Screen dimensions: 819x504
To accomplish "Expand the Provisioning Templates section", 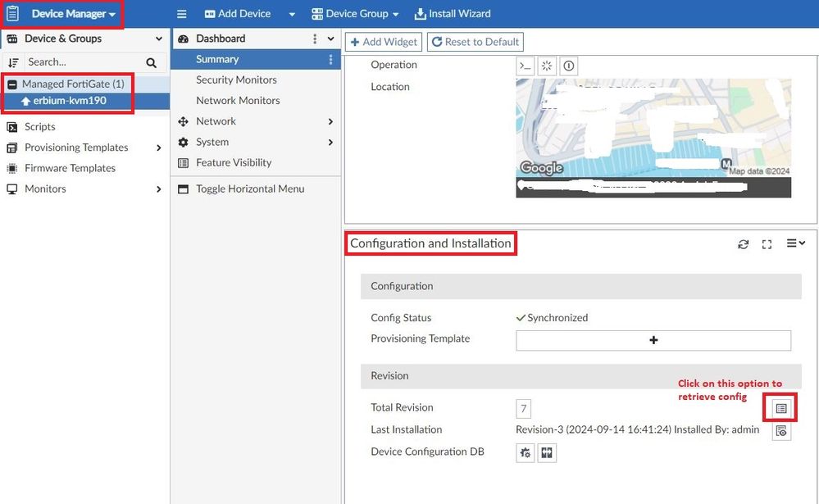I will [x=158, y=148].
